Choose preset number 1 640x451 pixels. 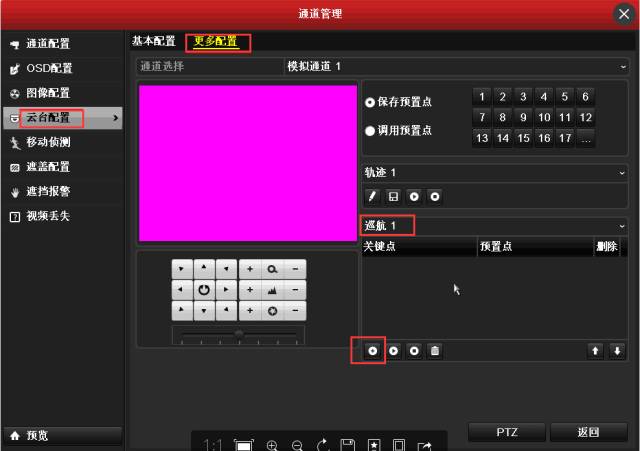click(482, 97)
